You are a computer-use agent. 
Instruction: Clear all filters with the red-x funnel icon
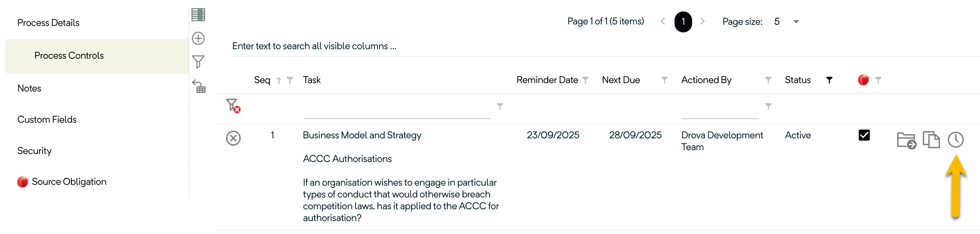(233, 106)
